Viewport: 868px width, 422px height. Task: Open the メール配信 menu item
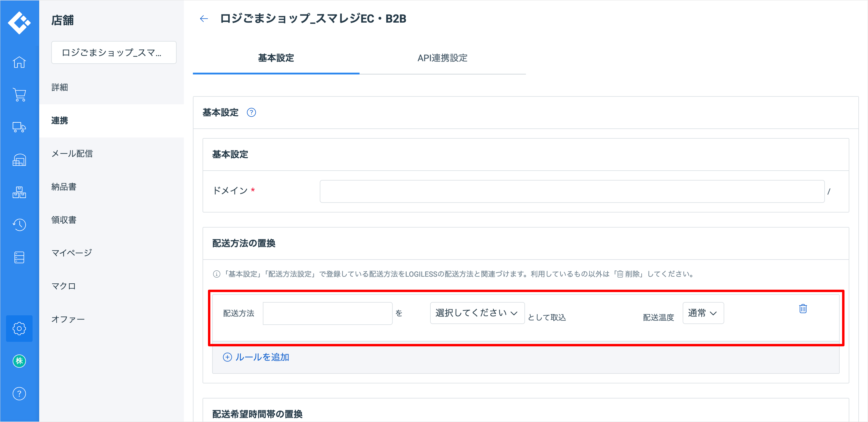72,154
